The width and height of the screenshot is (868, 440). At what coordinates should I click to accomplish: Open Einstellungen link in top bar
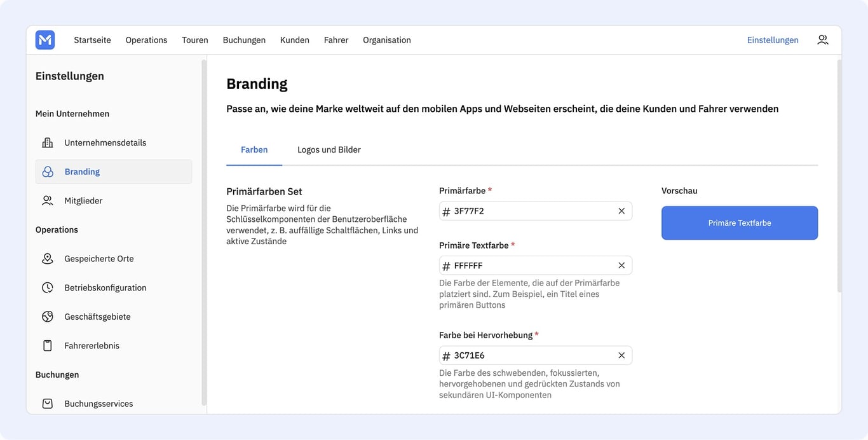tap(773, 40)
